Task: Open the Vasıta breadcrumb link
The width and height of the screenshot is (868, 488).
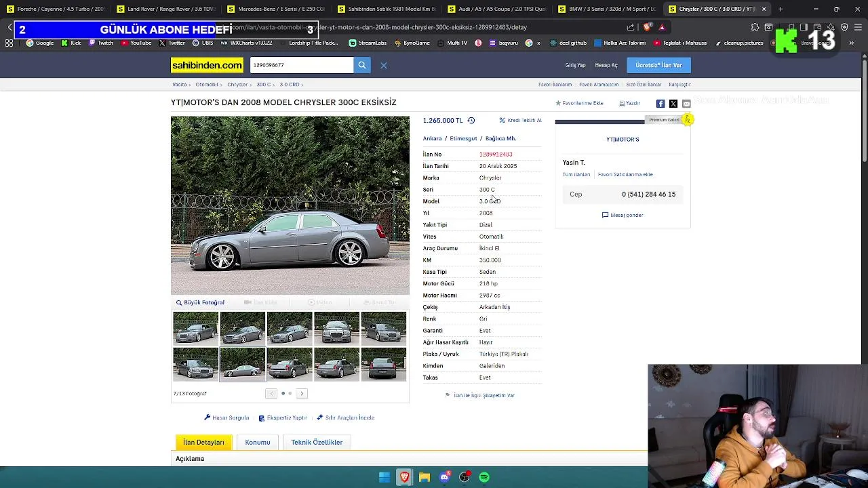Action: [x=179, y=85]
